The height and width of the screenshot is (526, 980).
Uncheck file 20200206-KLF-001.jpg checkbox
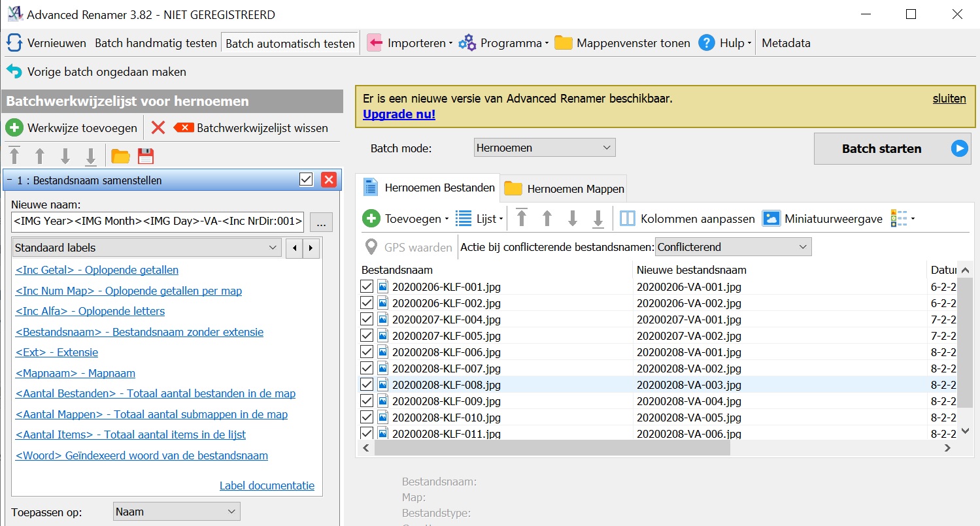(367, 286)
